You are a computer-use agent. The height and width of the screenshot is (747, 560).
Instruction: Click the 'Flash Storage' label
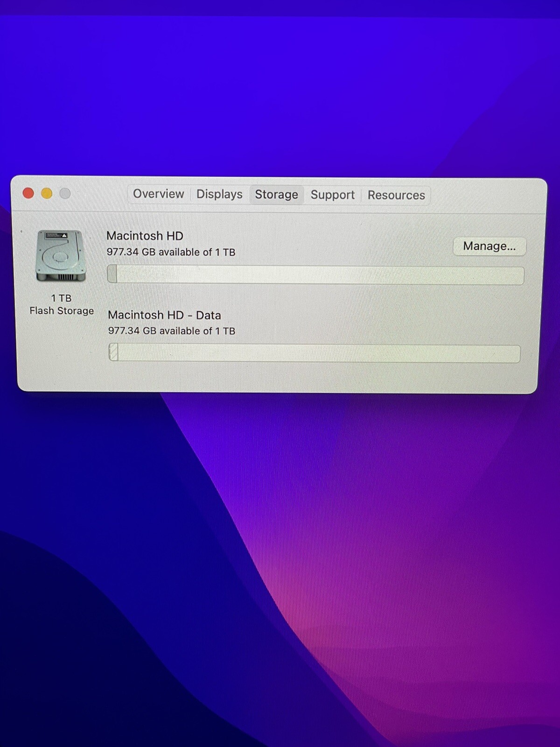point(62,311)
